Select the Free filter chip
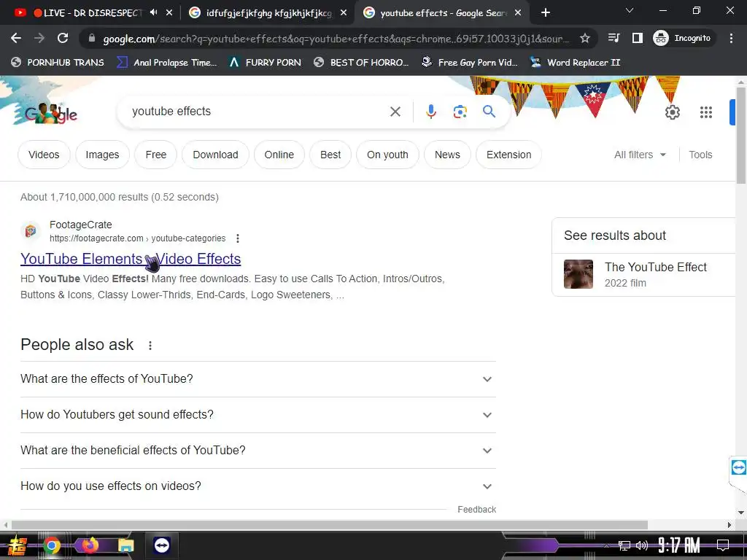Viewport: 747px width, 560px height. (156, 155)
